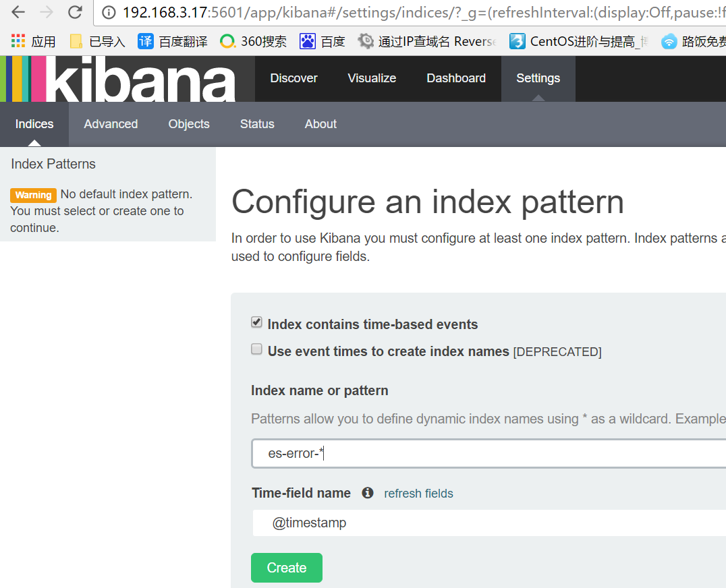The image size is (726, 588).
Task: Reload the page with refresh icon
Action: point(75,13)
